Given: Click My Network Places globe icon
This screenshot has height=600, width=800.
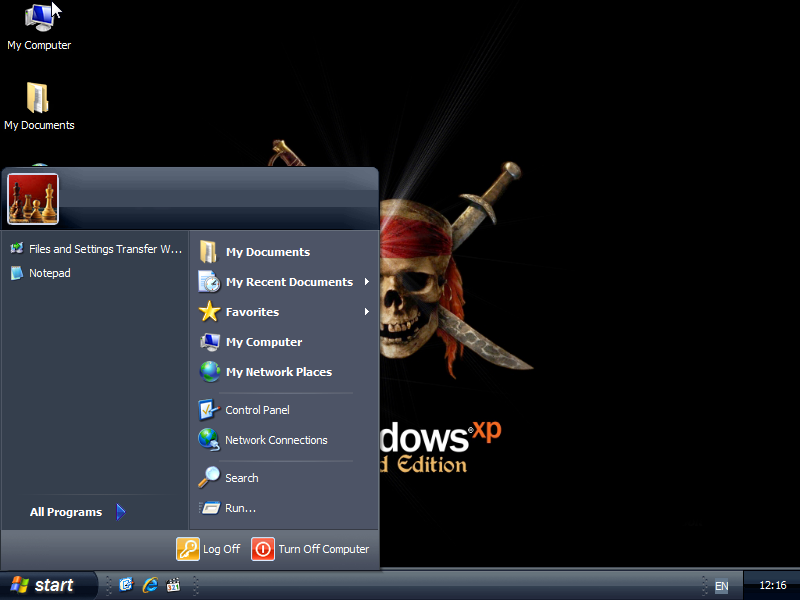Looking at the screenshot, I should (209, 372).
